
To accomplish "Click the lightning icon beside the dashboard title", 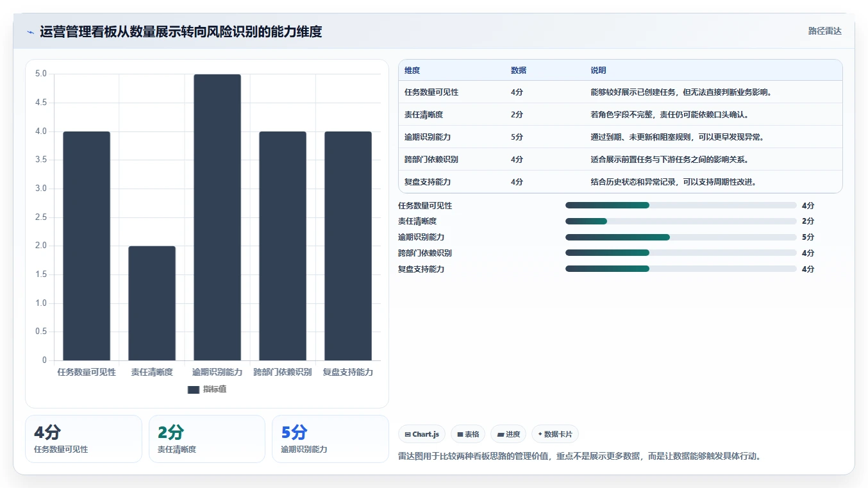I will coord(30,32).
